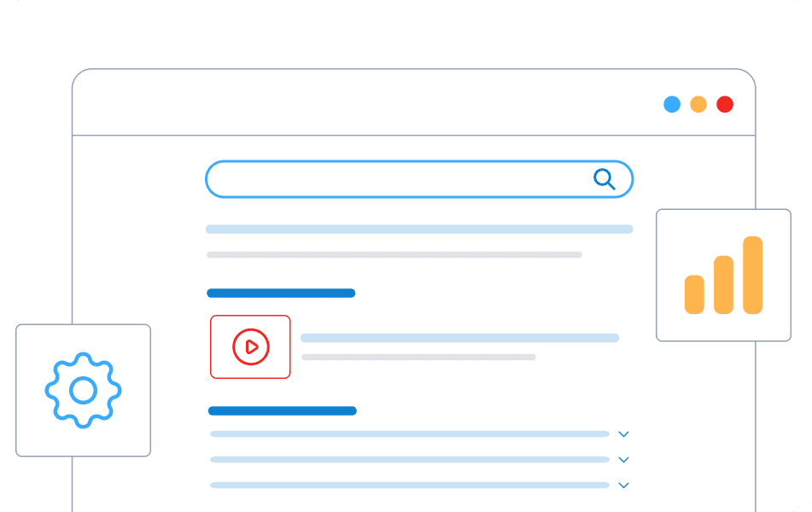Click gray description line under top result
This screenshot has width=812, height=512.
(x=394, y=254)
